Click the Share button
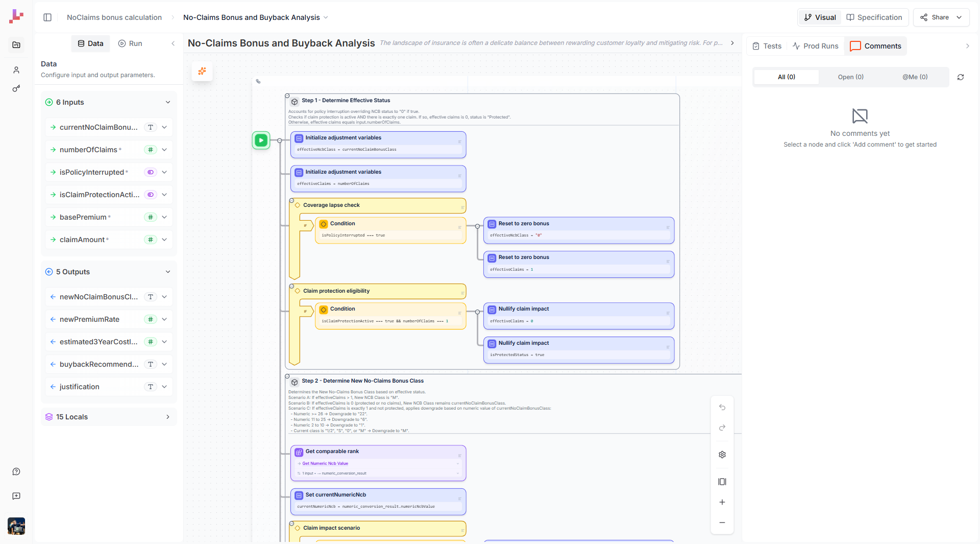980x544 pixels. [937, 17]
